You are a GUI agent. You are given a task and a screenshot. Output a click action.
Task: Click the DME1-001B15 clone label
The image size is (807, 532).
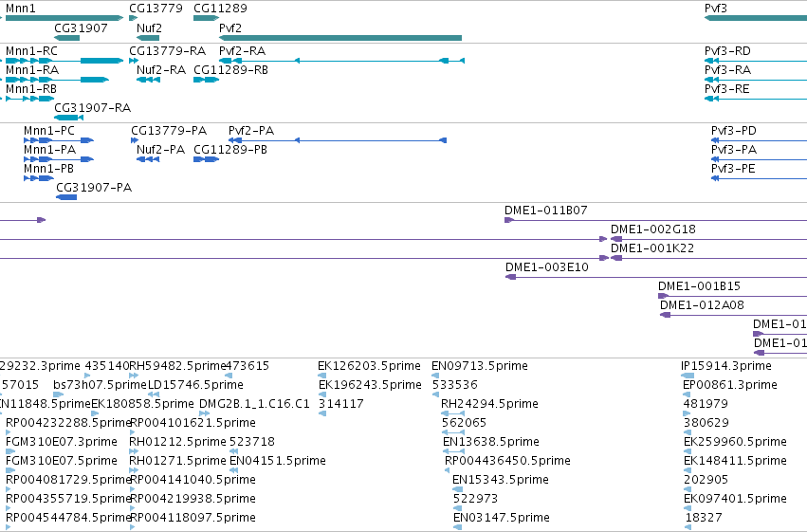pos(699,286)
